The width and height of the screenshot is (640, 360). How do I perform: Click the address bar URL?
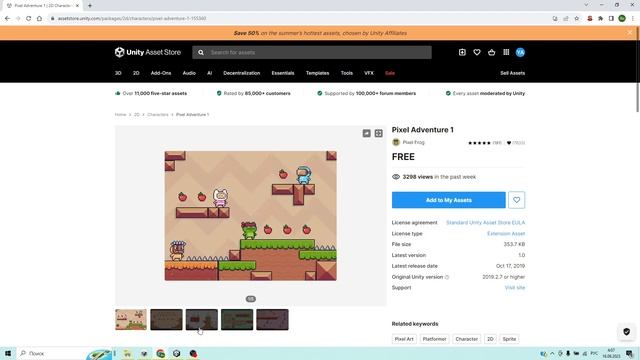pos(132,18)
